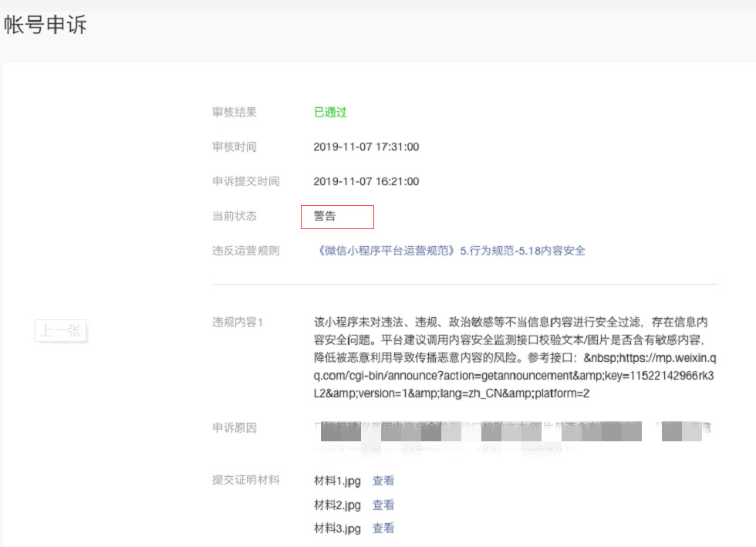Click 查看 next to 材料3.jpg
The image size is (756, 547).
383,528
